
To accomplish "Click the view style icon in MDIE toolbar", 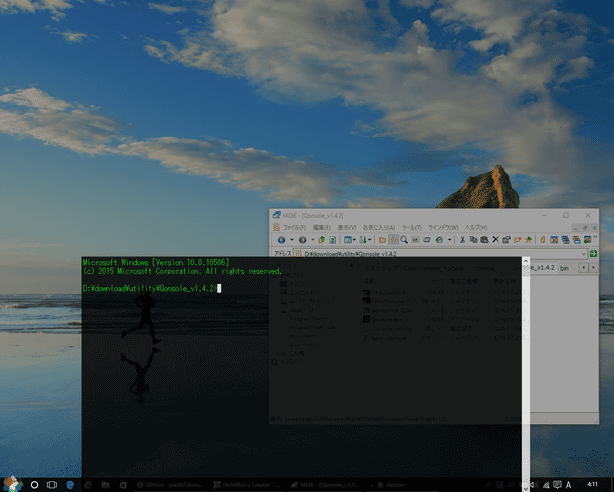I will pos(347,240).
